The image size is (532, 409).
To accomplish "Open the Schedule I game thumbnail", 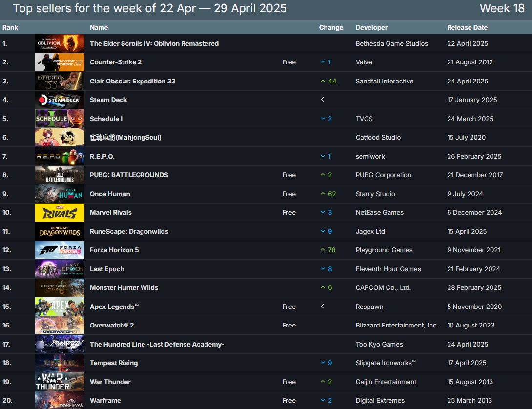I will coord(60,119).
